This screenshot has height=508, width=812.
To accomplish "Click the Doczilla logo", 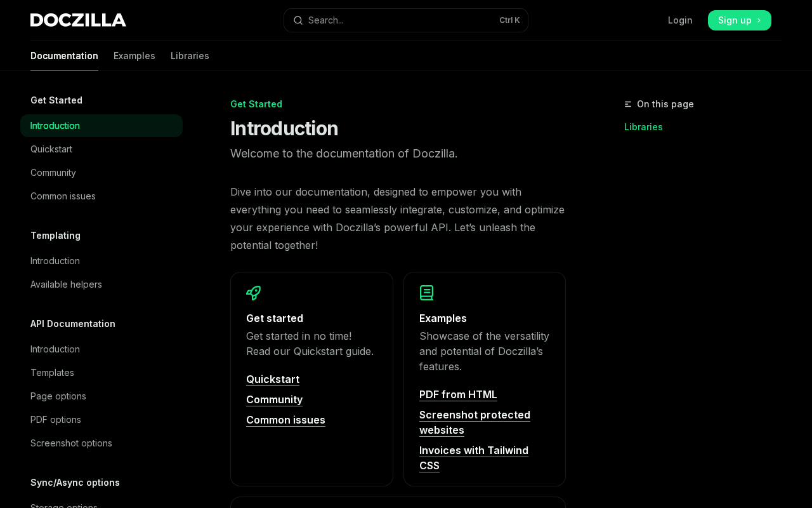I will (78, 20).
